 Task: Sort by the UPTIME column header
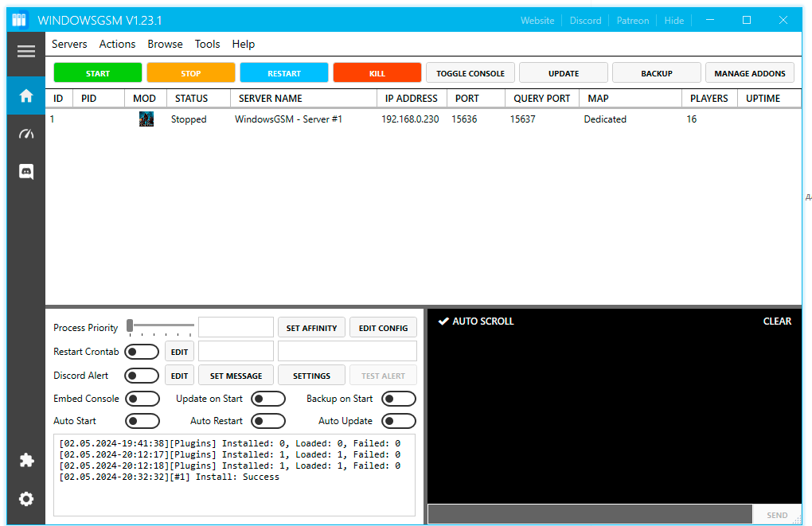[768, 99]
